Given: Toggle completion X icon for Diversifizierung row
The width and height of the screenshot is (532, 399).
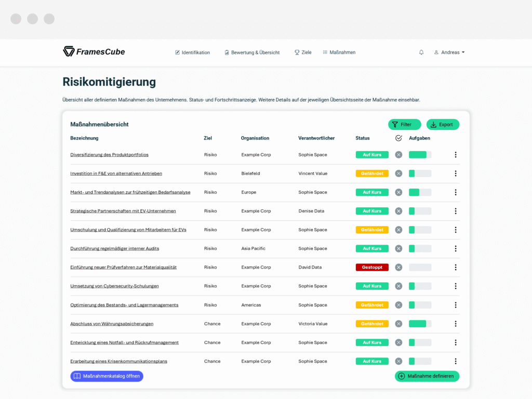Looking at the screenshot, I should [398, 155].
